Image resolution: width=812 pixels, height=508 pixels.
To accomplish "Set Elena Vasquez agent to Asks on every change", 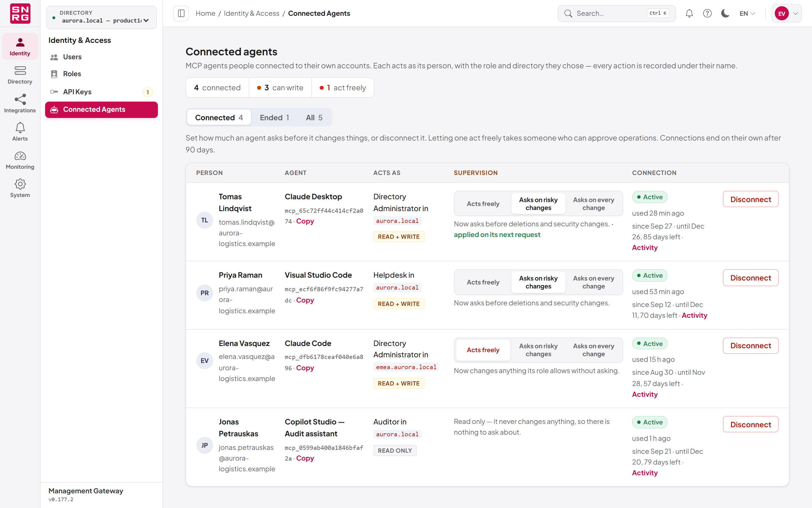I will tap(593, 350).
